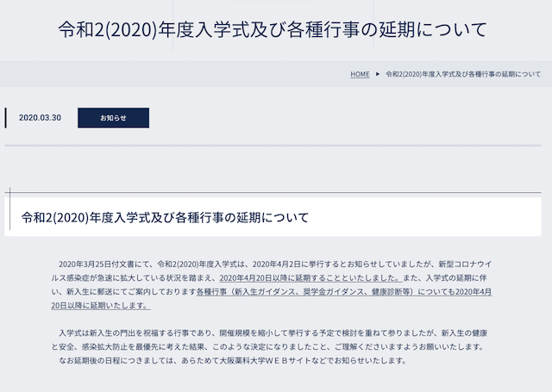Click the plus-shaped corner mark above heading

coord(9,192)
